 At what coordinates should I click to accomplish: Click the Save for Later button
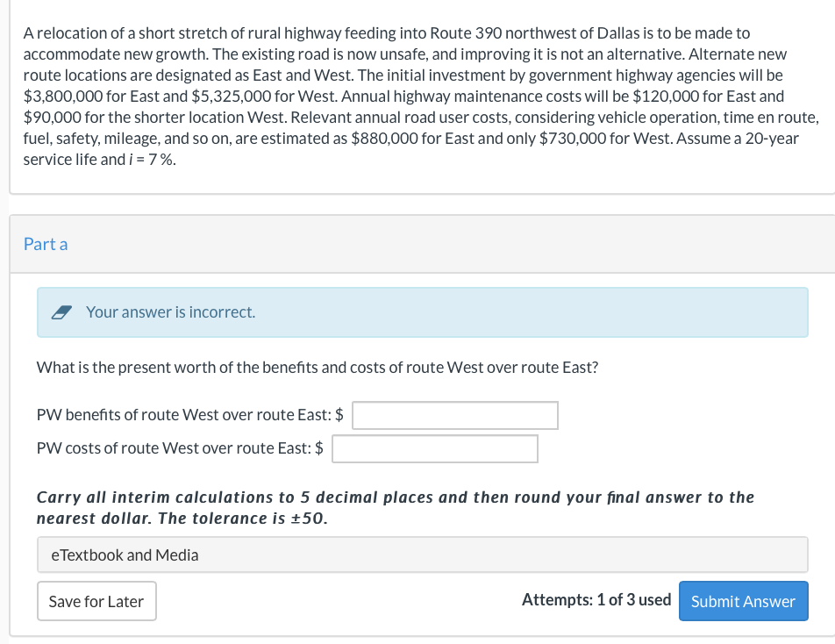pyautogui.click(x=96, y=601)
